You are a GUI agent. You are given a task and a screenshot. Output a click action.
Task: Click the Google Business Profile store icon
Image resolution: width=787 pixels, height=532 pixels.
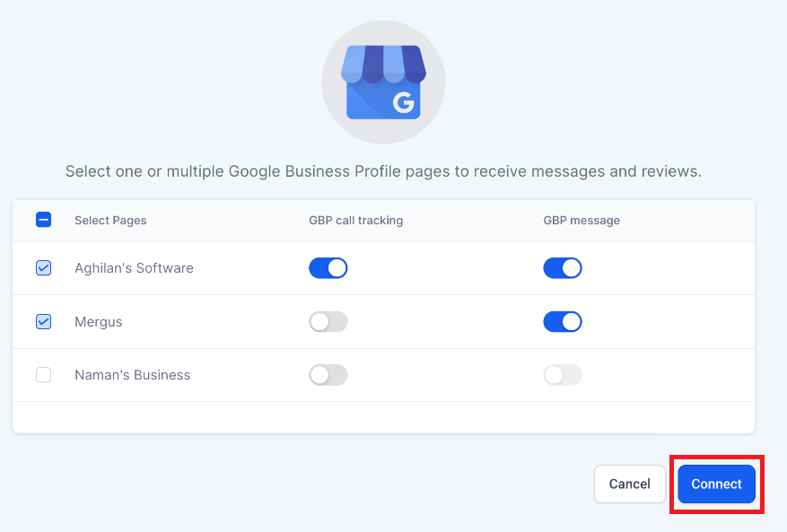[x=383, y=83]
